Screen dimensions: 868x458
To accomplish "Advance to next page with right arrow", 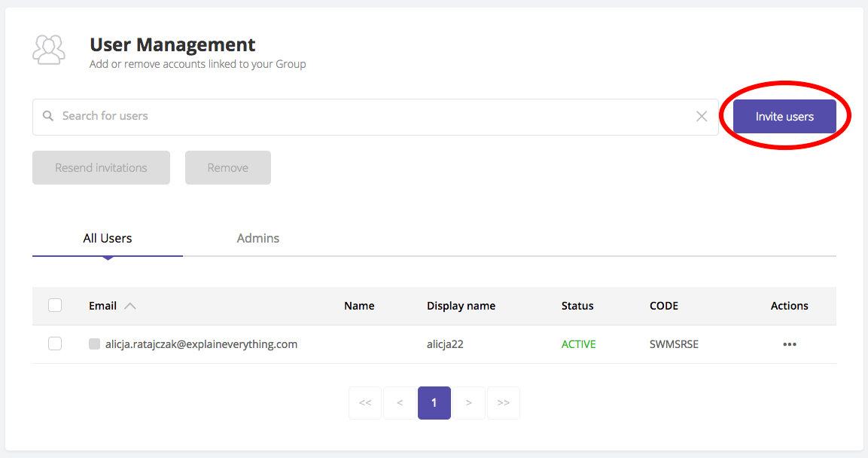I will (x=468, y=402).
